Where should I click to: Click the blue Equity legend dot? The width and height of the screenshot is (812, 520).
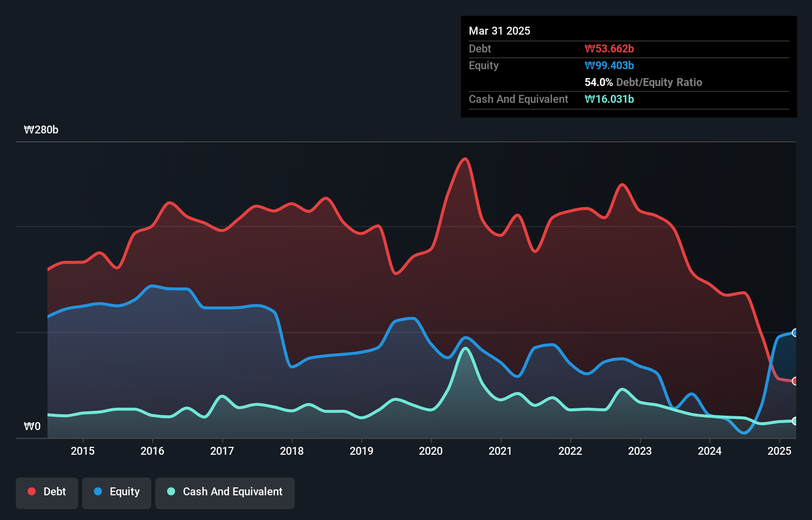click(x=98, y=491)
